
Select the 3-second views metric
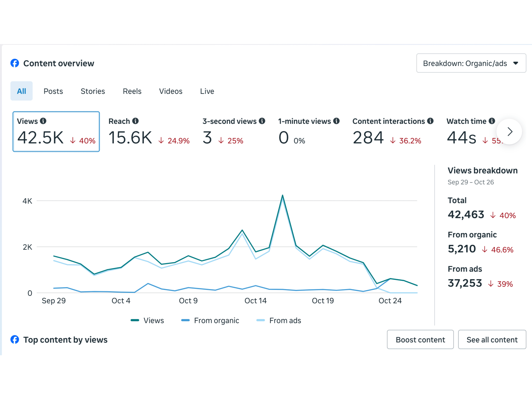point(234,132)
